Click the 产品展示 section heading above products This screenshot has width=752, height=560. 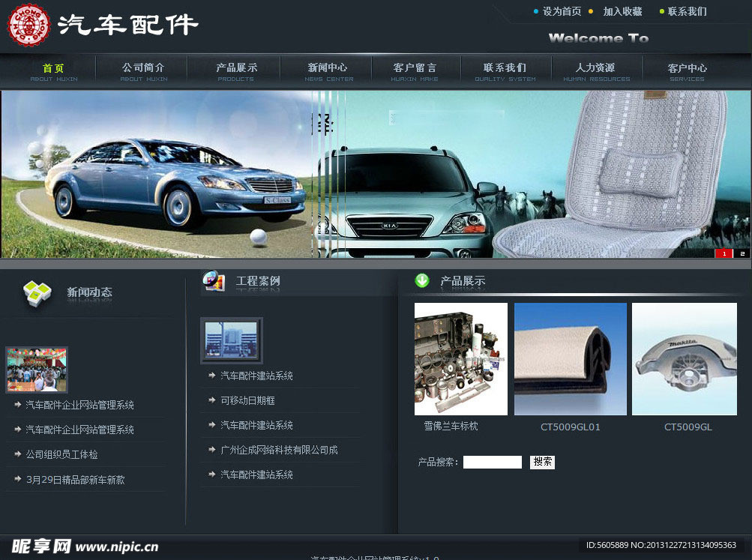click(x=463, y=280)
